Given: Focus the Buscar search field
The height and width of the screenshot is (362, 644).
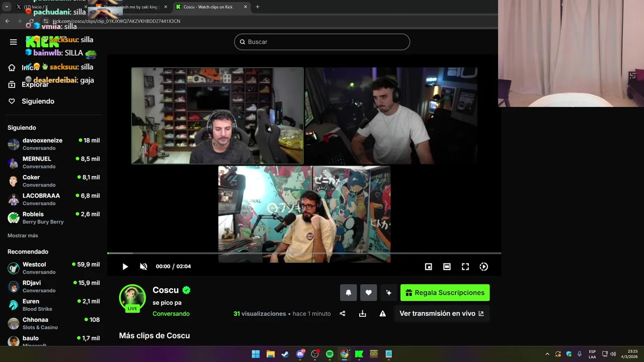Looking at the screenshot, I should click(x=322, y=42).
